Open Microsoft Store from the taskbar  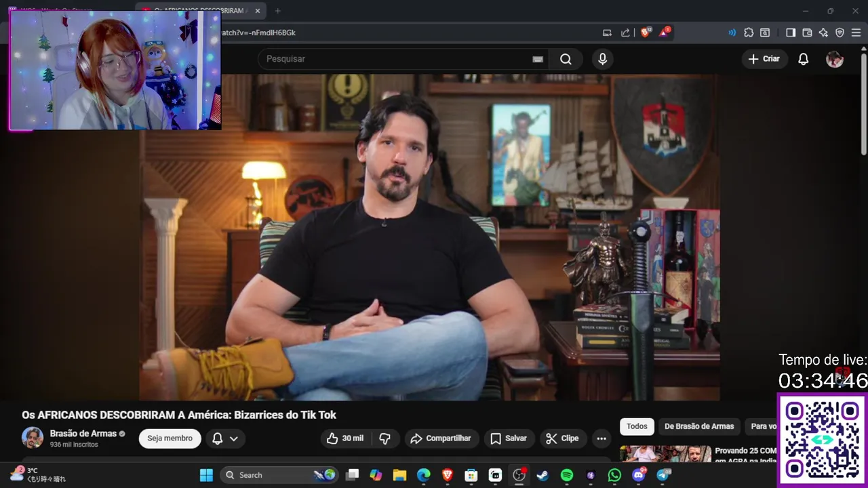(x=471, y=475)
